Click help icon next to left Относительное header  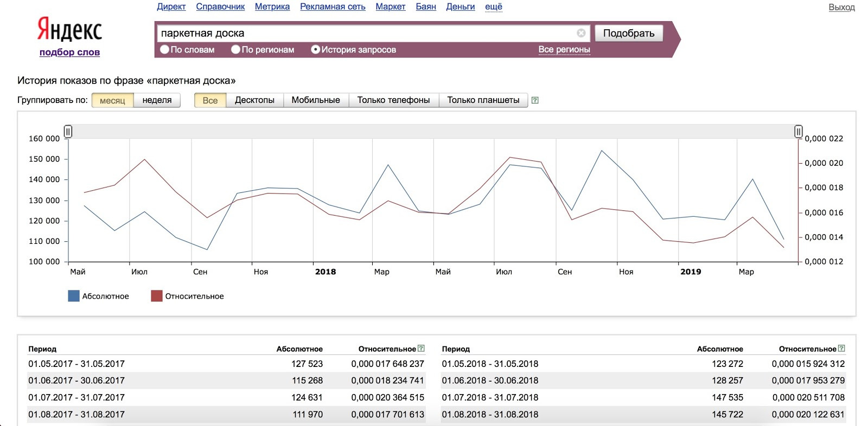422,348
